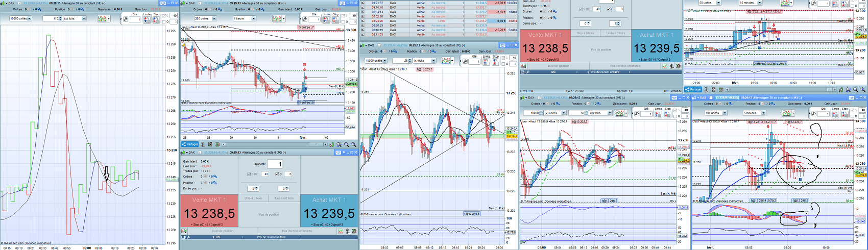Click Qté input field in 110 ticks chart
The height and width of the screenshot is (250, 868).
point(135,19)
